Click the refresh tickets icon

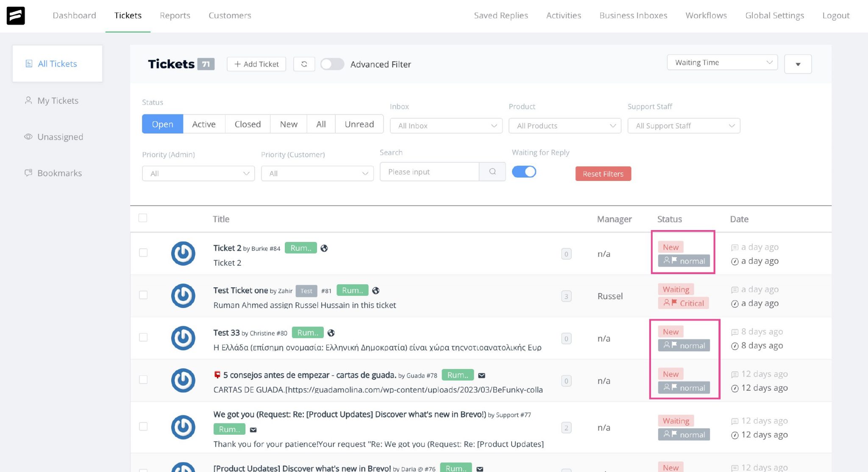(304, 64)
